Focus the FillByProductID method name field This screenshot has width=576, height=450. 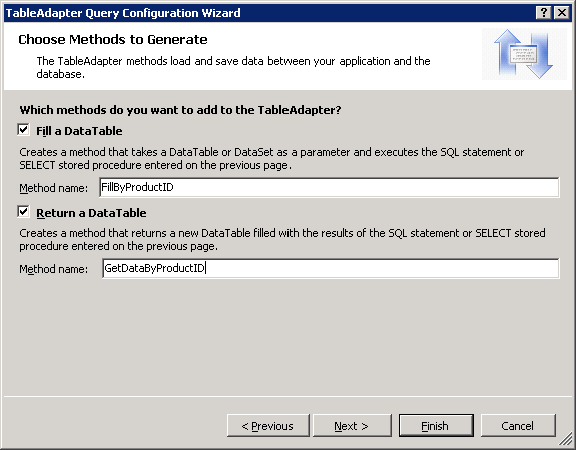[x=329, y=187]
